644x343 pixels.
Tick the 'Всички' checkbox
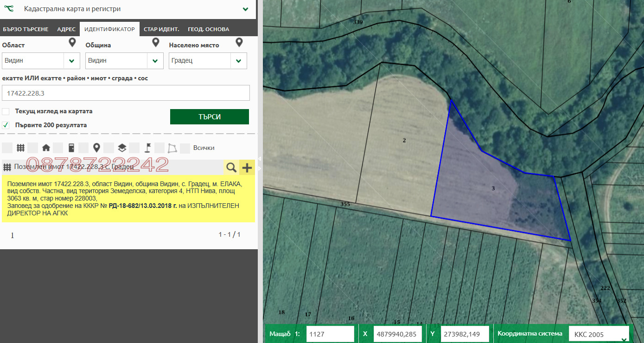click(185, 148)
